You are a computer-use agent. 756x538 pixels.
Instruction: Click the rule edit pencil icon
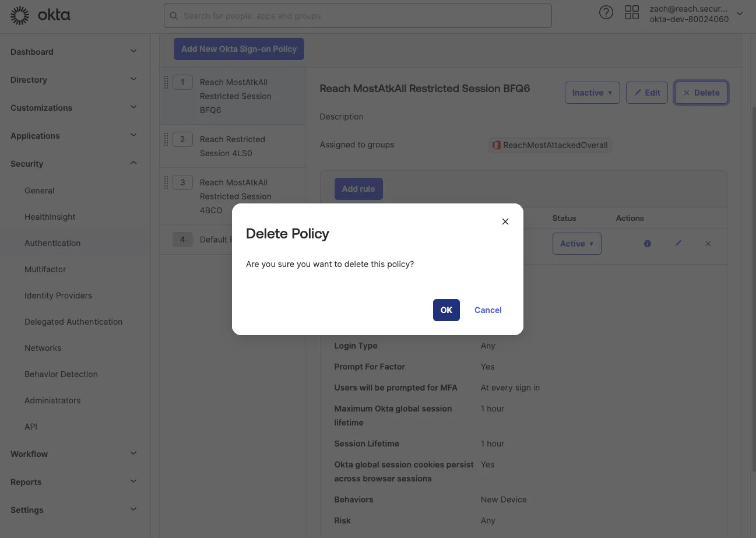point(678,244)
